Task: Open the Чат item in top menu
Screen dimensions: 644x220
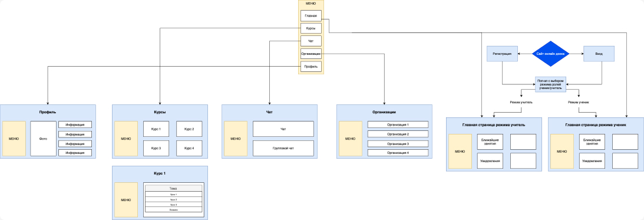Action: coord(311,41)
